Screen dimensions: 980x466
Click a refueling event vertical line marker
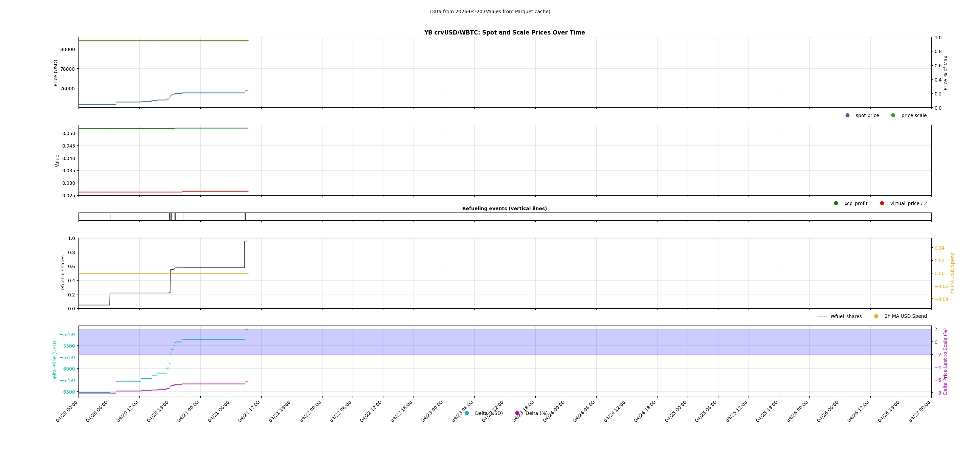(170, 217)
